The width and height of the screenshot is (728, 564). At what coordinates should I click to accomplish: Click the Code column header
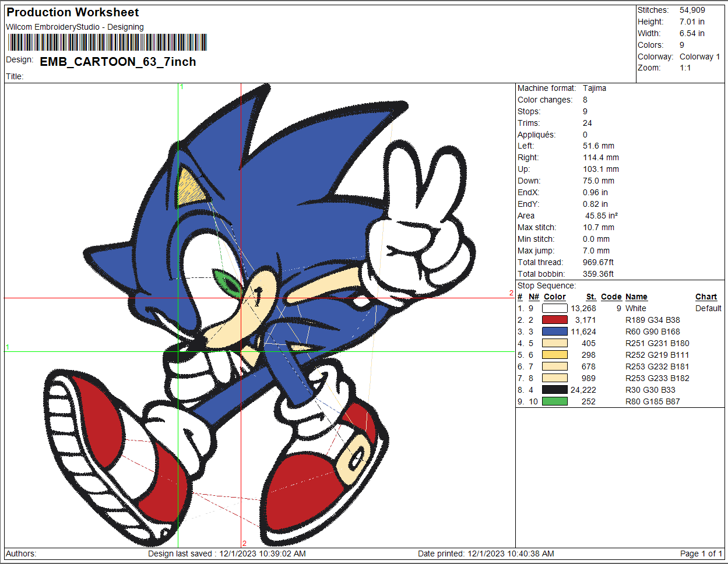[611, 297]
